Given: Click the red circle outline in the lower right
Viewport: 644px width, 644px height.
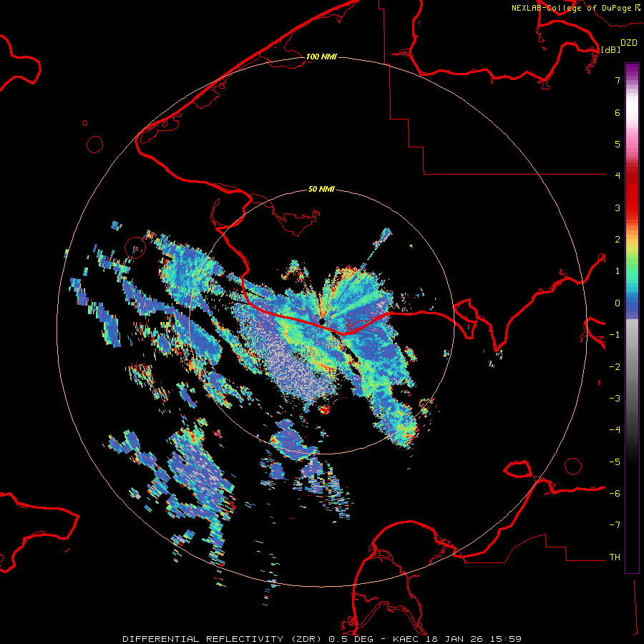Looking at the screenshot, I should (x=573, y=466).
